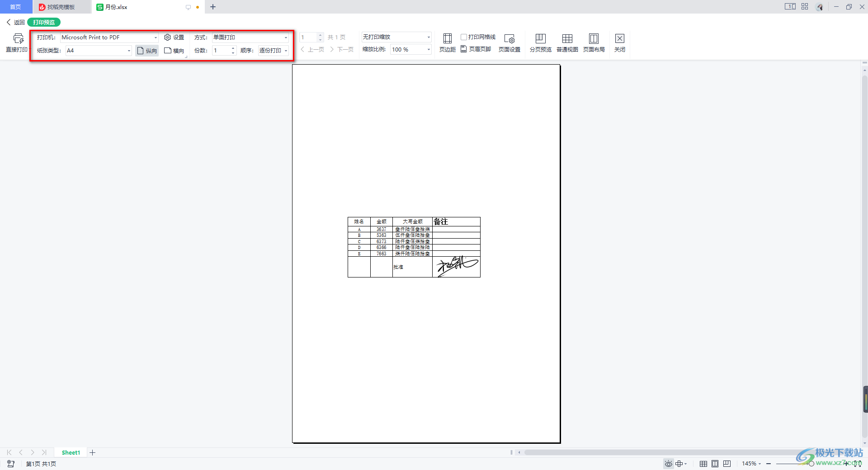Switch to Page Break Preview (分页预览)
The width and height of the screenshot is (868, 470).
click(x=541, y=43)
